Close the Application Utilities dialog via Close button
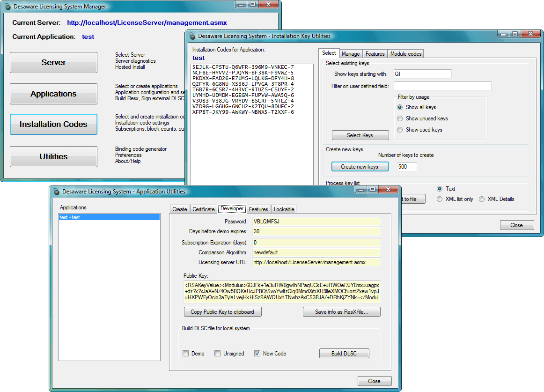 [x=375, y=381]
